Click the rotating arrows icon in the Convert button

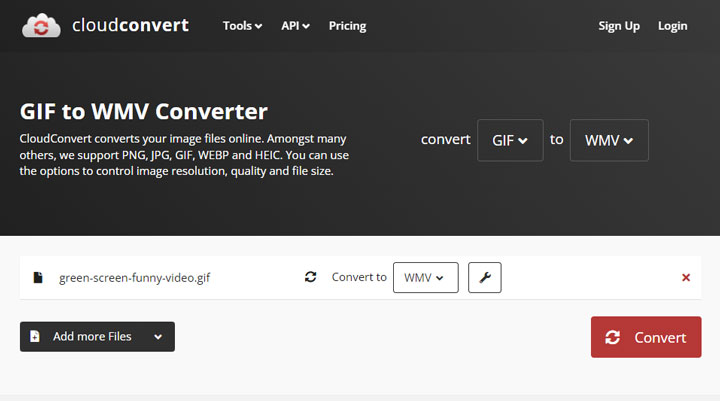613,337
